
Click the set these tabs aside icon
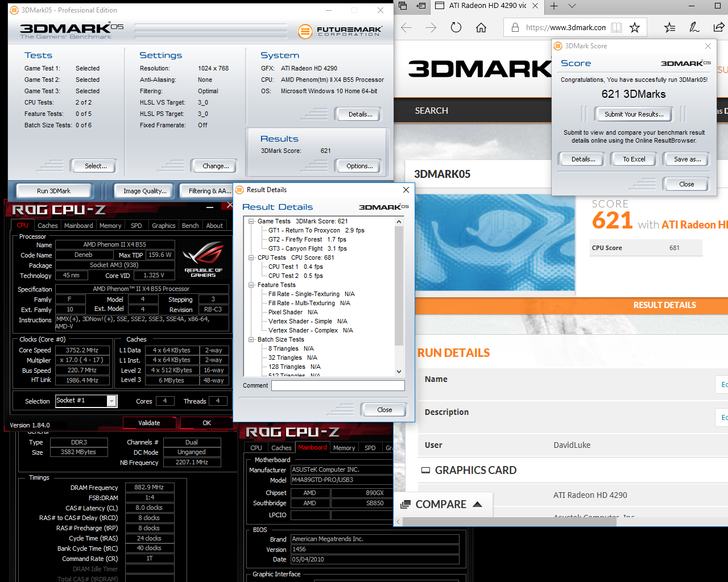[421, 6]
